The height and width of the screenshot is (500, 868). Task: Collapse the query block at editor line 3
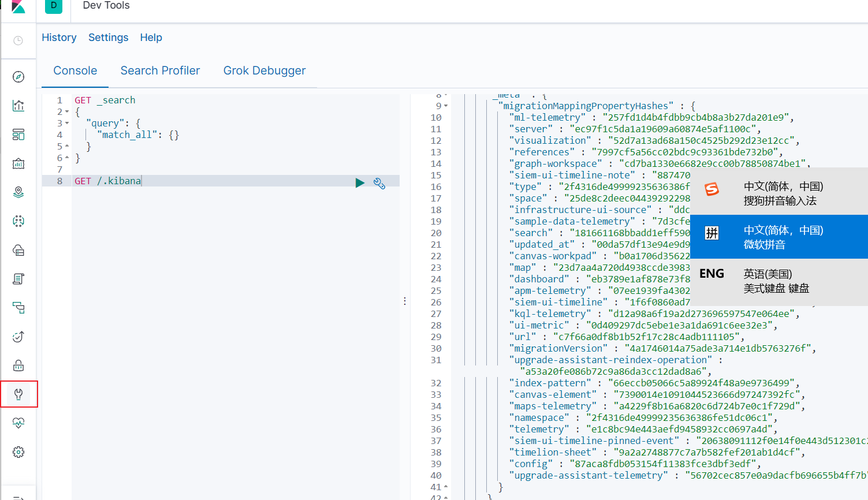tap(67, 124)
